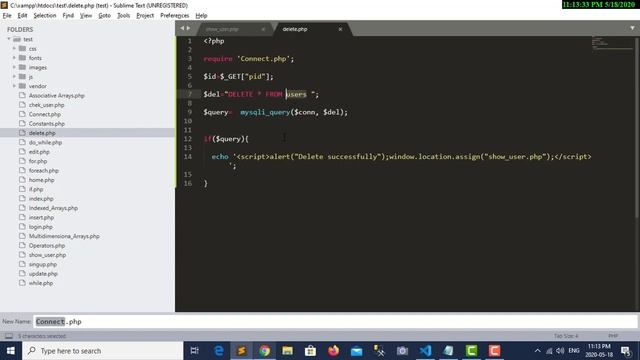Screen dimensions: 640x360
Task: Expand the vendor folder
Action: (x=14, y=86)
